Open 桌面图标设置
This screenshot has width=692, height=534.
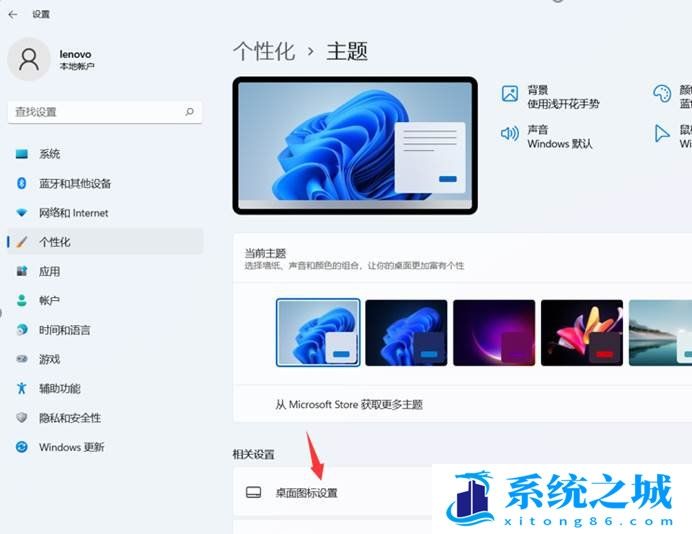[x=333, y=493]
